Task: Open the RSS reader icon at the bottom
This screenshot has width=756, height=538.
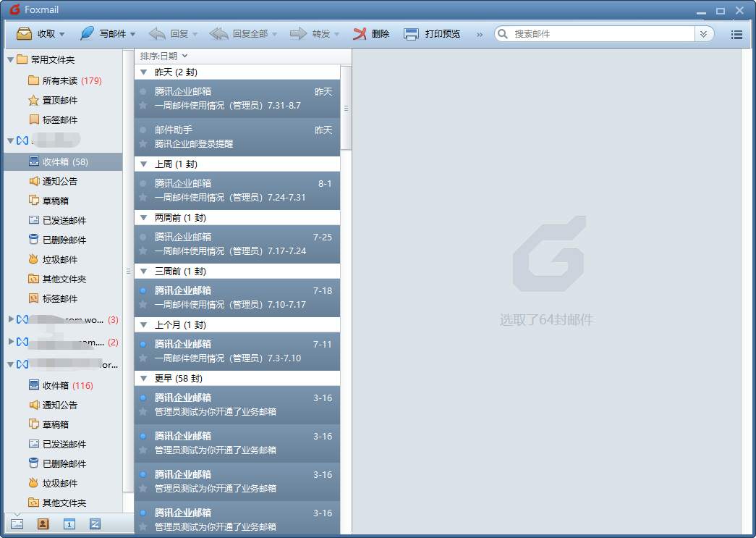Action: 95,524
